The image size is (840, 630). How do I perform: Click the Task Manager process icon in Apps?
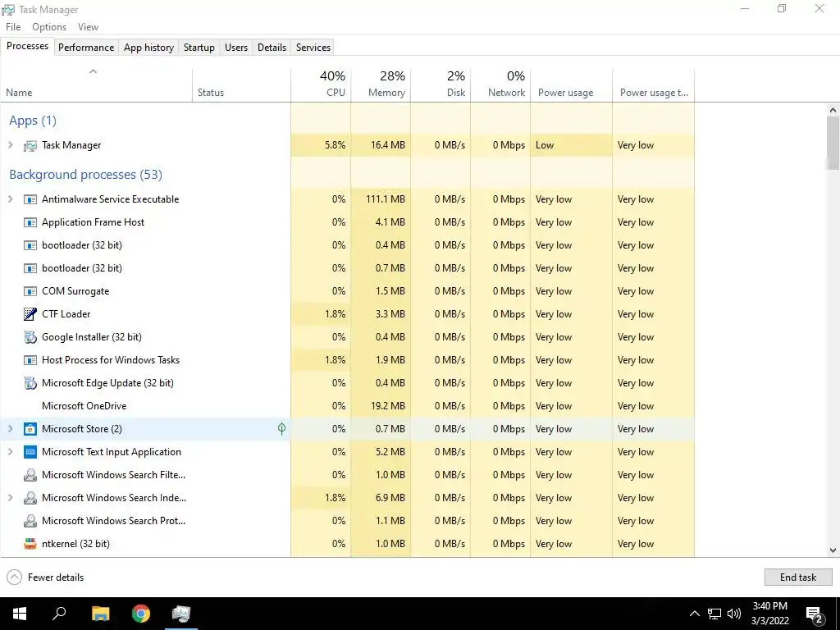tap(30, 145)
